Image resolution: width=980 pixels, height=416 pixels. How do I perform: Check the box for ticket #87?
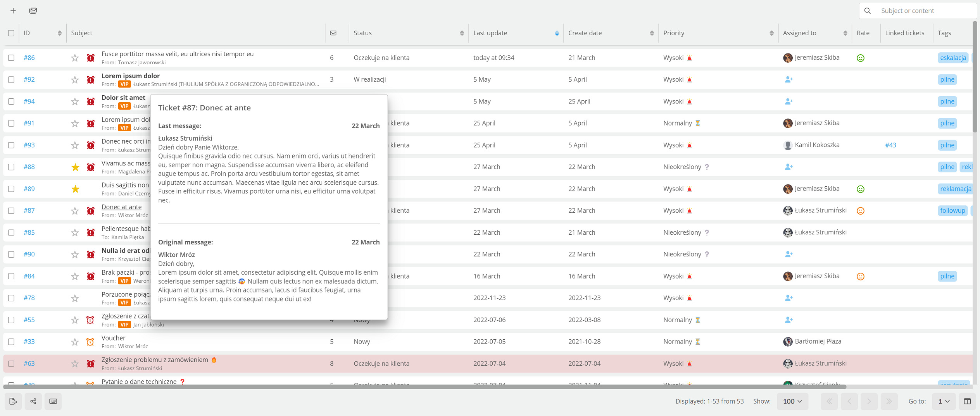[x=11, y=211]
